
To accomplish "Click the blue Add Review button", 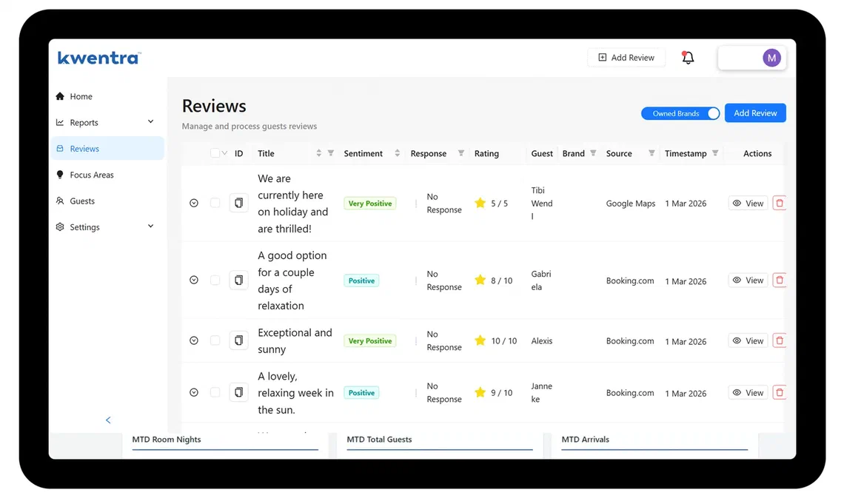I will [755, 113].
